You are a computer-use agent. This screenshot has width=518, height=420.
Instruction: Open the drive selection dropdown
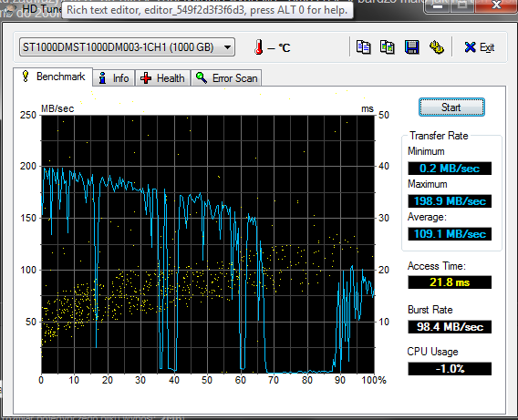point(127,47)
